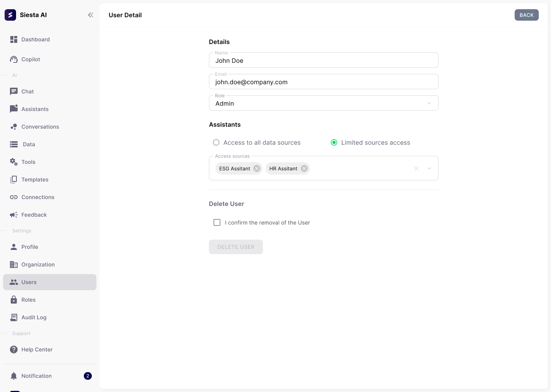Select Access to all data sources
Image resolution: width=551 pixels, height=392 pixels.
click(216, 142)
